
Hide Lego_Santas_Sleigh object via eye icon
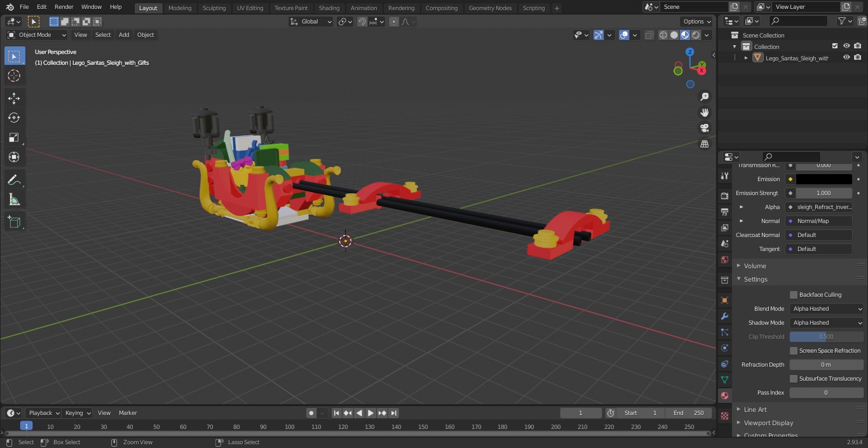coord(846,58)
